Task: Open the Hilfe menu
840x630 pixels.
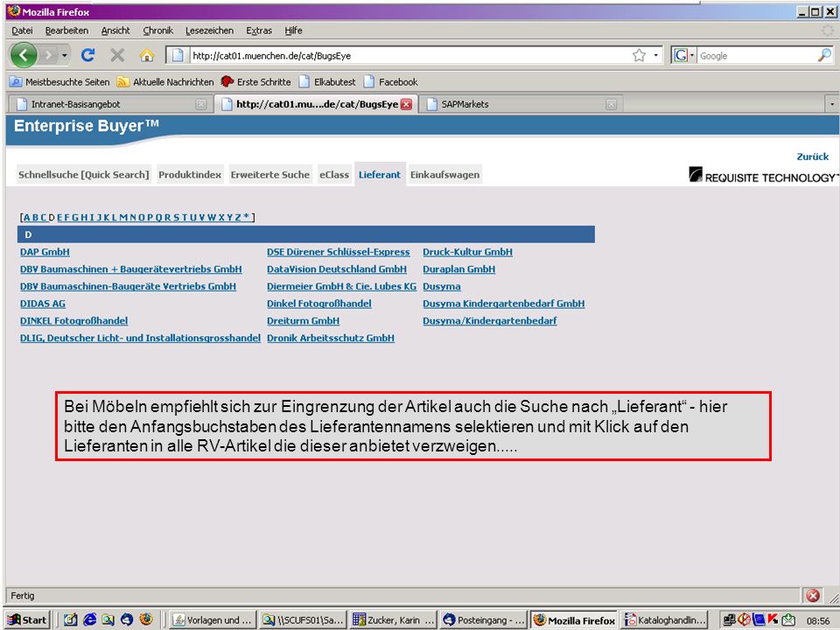Action: pos(294,31)
